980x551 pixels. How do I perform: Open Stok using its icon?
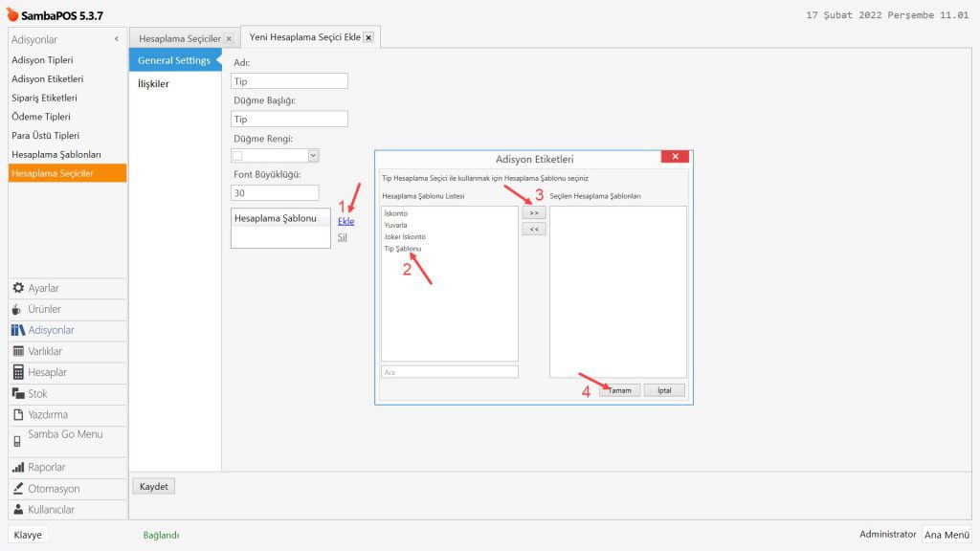[x=18, y=393]
